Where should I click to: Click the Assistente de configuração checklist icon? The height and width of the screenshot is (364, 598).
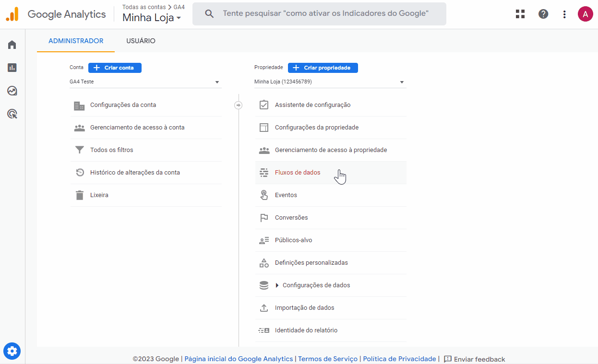point(264,105)
